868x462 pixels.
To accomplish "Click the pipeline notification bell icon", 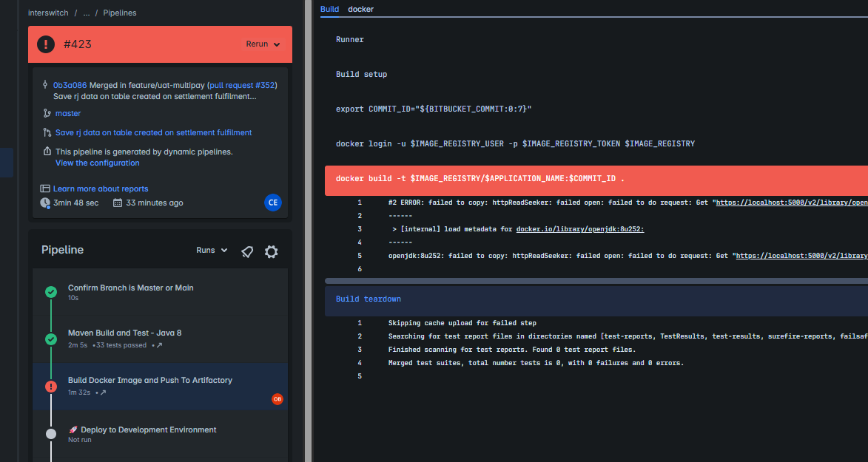I will (247, 251).
